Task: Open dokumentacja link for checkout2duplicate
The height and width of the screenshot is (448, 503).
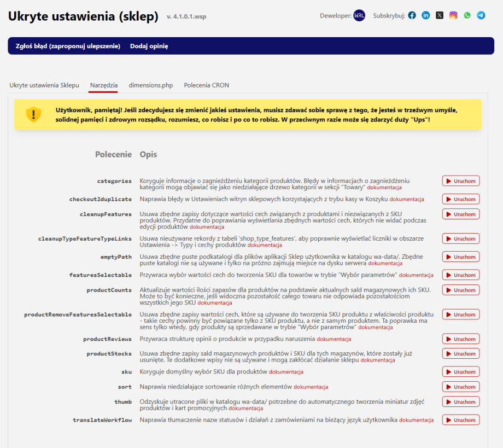Action: [407, 200]
